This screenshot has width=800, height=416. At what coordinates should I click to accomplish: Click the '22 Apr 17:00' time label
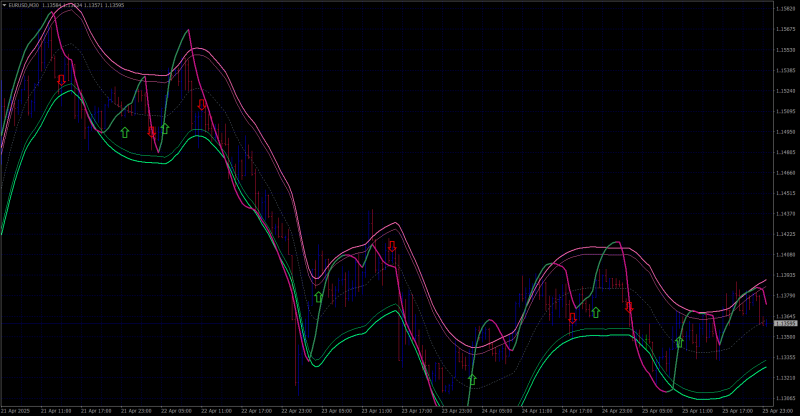coord(257,411)
